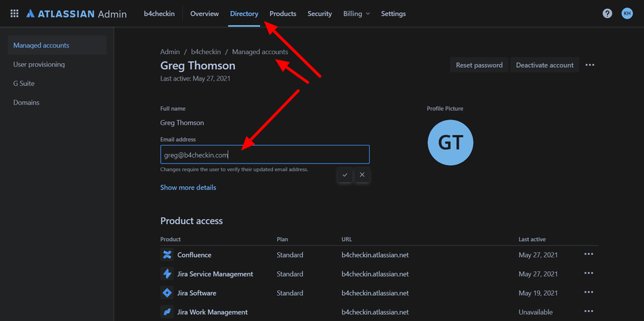Image resolution: width=644 pixels, height=321 pixels.
Task: Cancel email edit with X icon
Action: [x=362, y=174]
